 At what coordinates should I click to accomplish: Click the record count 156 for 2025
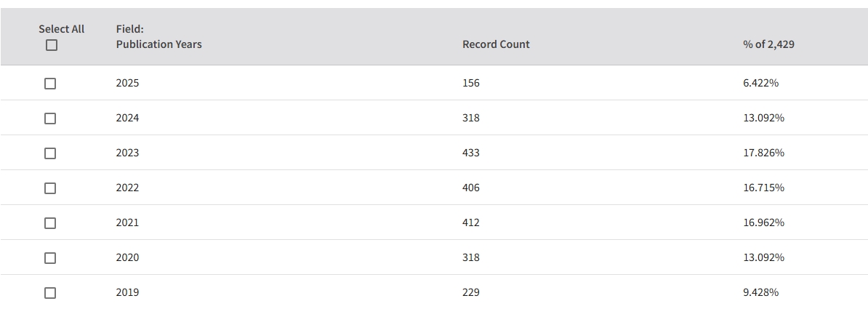tap(471, 83)
